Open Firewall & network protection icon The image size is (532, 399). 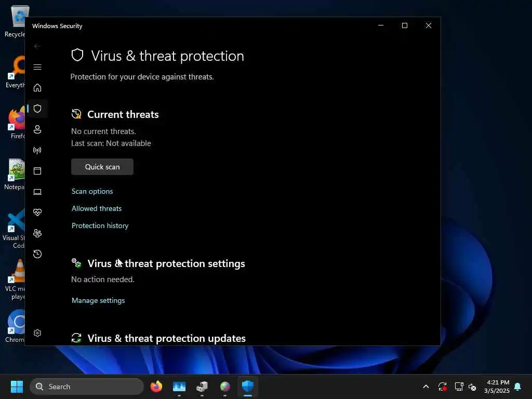click(x=37, y=150)
